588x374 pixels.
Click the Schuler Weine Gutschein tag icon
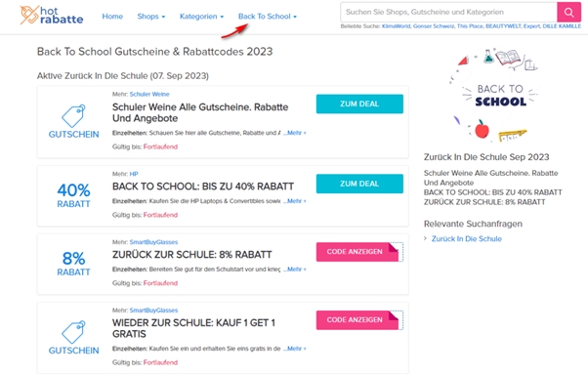click(73, 116)
